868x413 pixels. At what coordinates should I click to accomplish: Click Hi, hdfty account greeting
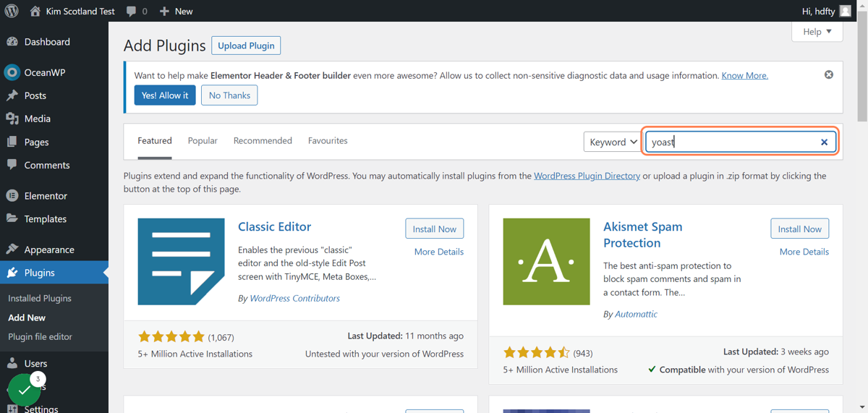click(818, 11)
